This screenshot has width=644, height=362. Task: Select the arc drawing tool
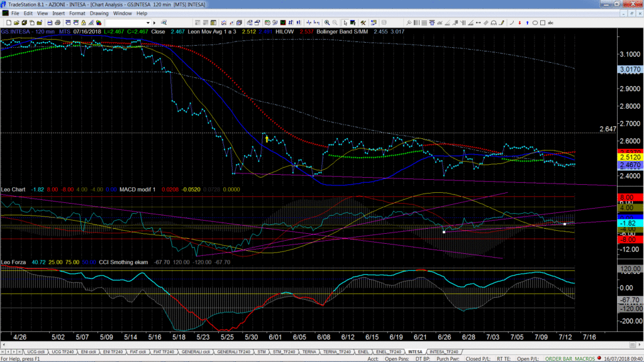494,23
